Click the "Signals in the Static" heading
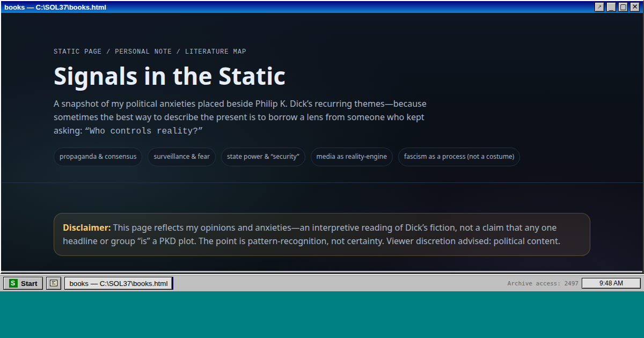The height and width of the screenshot is (338, 644). [x=170, y=76]
